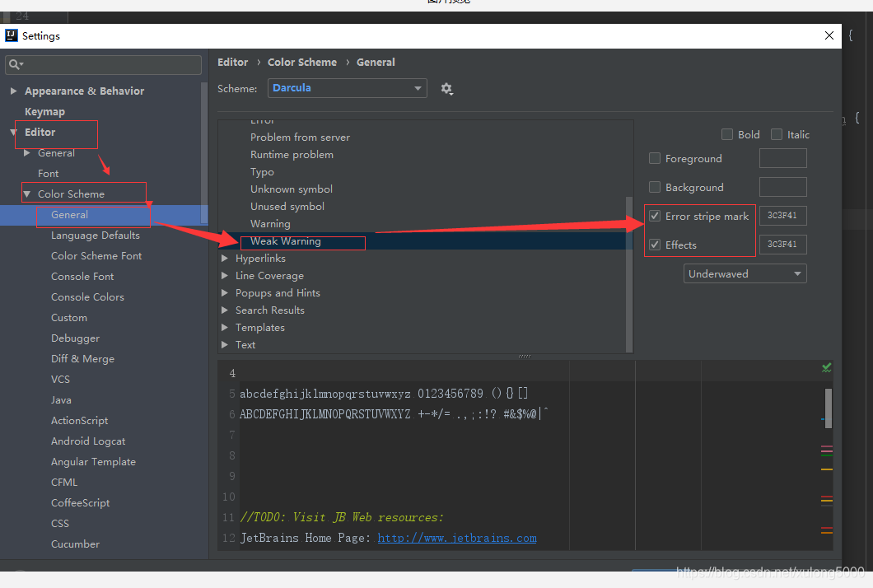The height and width of the screenshot is (588, 873).
Task: Select Color Scheme Font
Action: 96,255
